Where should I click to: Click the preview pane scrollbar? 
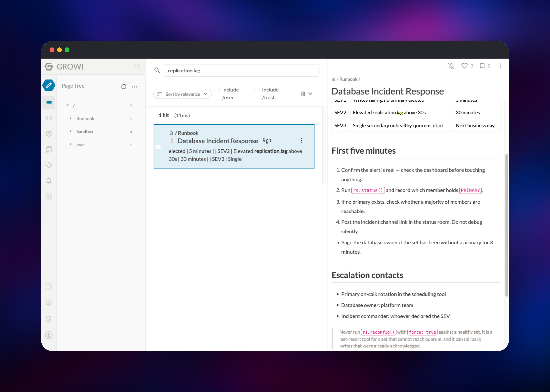click(x=507, y=225)
